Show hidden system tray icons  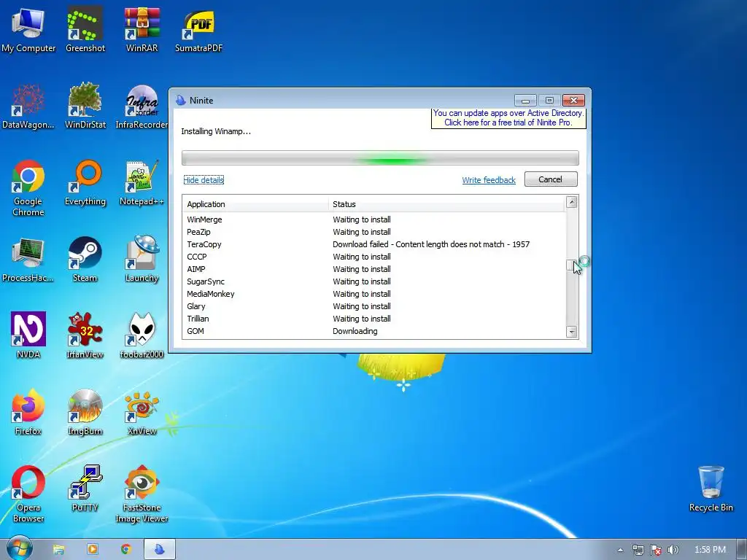(x=620, y=550)
